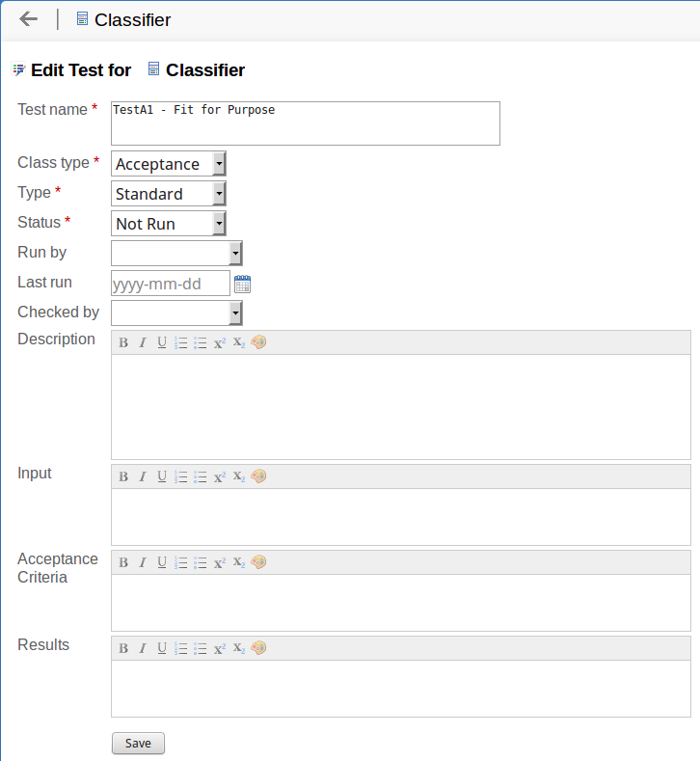Click into the Test name text field
This screenshot has height=761, width=700.
pyautogui.click(x=306, y=123)
